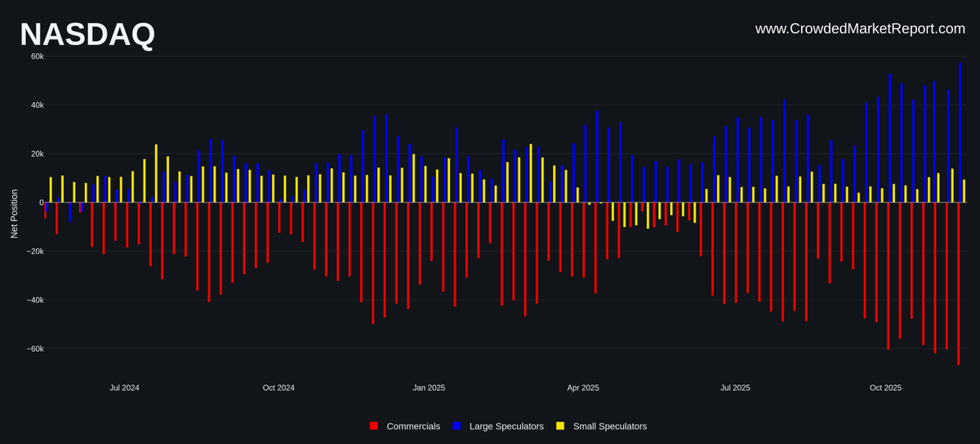This screenshot has height=444, width=980.
Task: Select the 0 y-axis label
Action: pyautogui.click(x=41, y=202)
